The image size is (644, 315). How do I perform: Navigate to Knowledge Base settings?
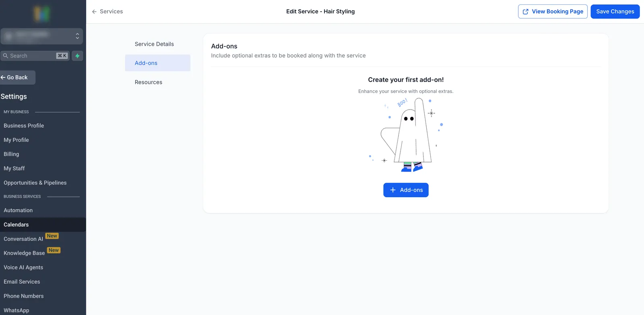24,253
